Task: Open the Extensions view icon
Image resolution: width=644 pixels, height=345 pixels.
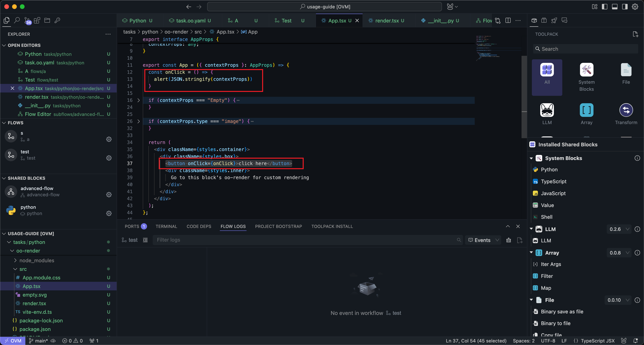Action: pyautogui.click(x=37, y=20)
